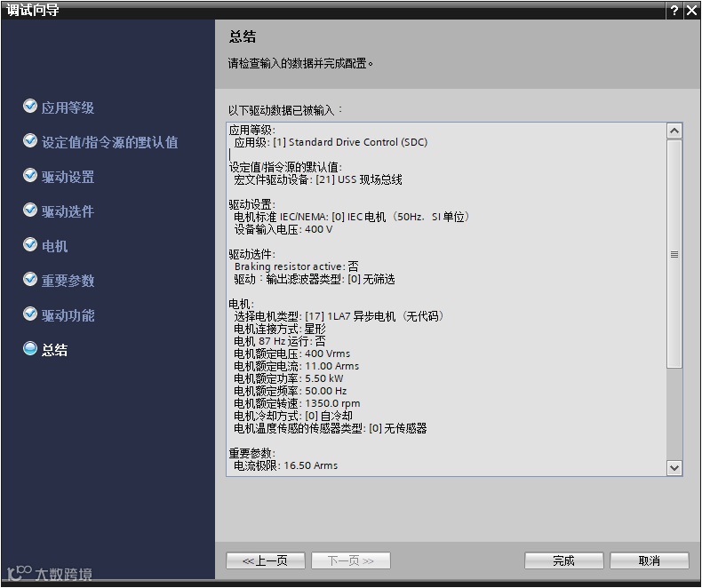The width and height of the screenshot is (702, 588).
Task: Select the current 总结 step label
Action: 54,349
